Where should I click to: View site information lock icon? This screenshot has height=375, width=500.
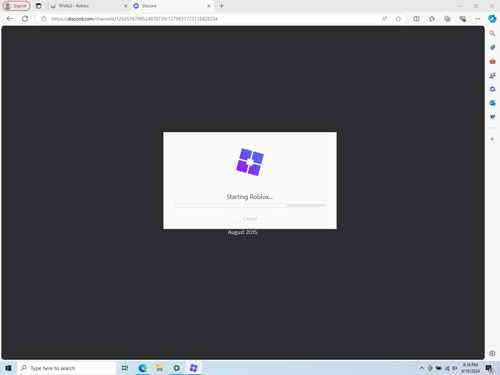click(x=44, y=19)
